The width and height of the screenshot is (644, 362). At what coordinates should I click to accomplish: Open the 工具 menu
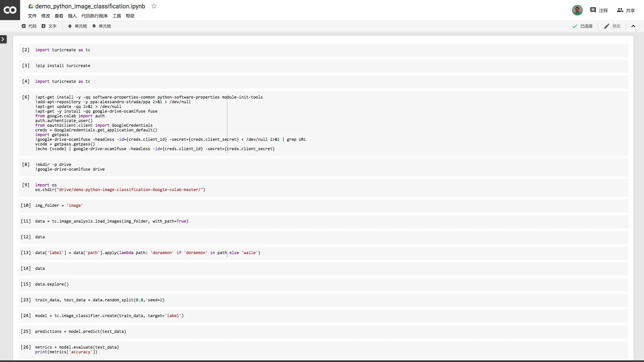(x=116, y=16)
